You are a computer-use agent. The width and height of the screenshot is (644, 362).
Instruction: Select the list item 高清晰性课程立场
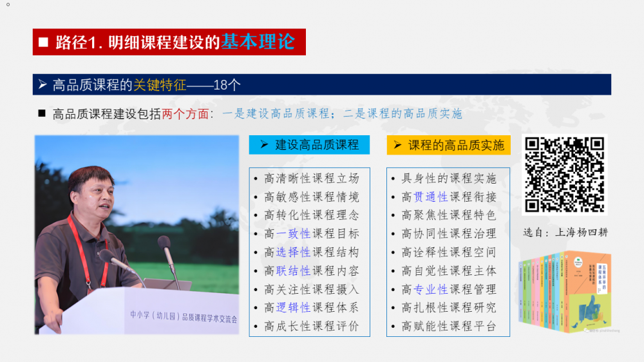pos(312,178)
